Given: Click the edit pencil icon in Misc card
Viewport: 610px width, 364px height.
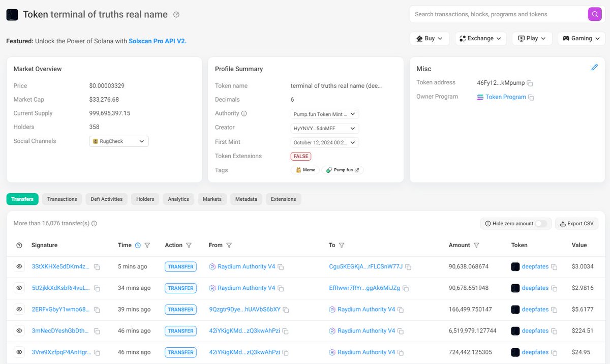Looking at the screenshot, I should click(x=594, y=67).
